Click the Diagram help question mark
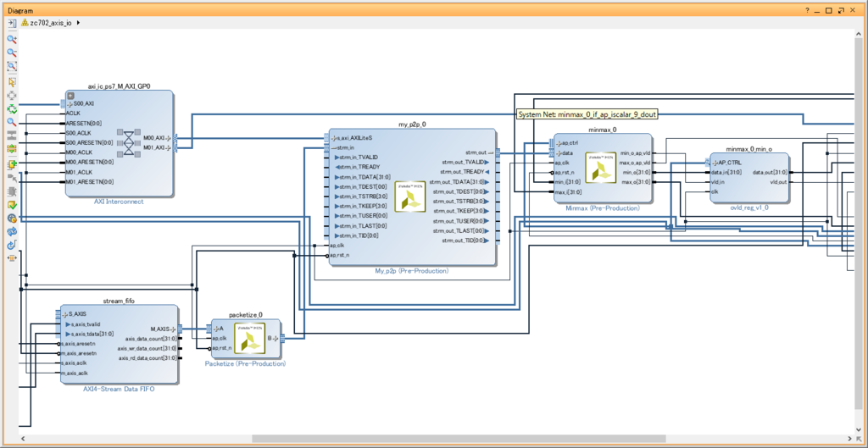 [x=807, y=10]
